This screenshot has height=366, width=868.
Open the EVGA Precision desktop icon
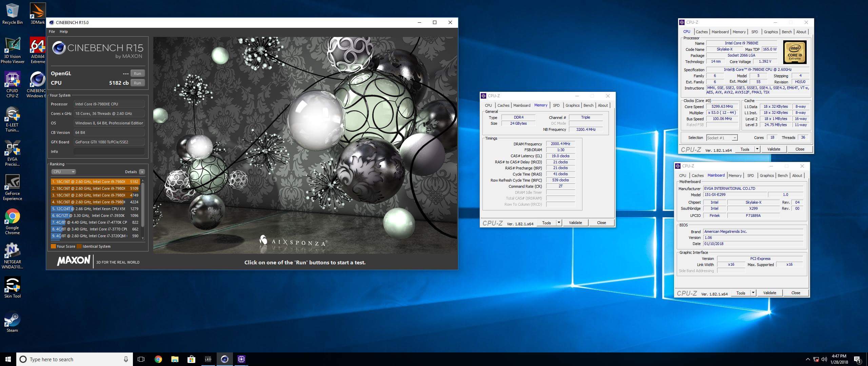[x=12, y=154]
